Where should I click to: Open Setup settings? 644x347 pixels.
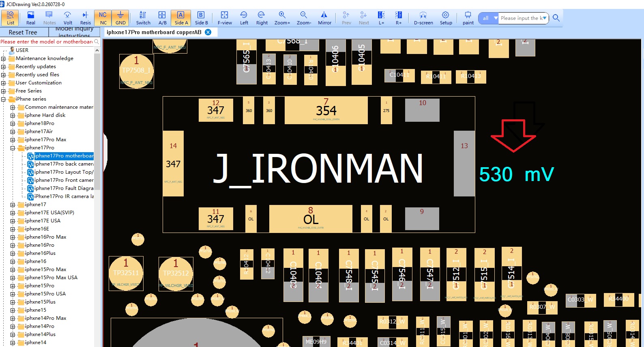[x=446, y=18]
